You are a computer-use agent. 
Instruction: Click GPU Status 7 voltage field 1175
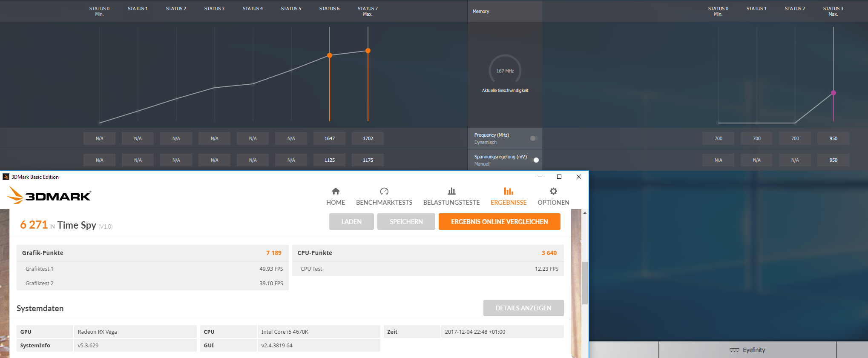pyautogui.click(x=368, y=160)
